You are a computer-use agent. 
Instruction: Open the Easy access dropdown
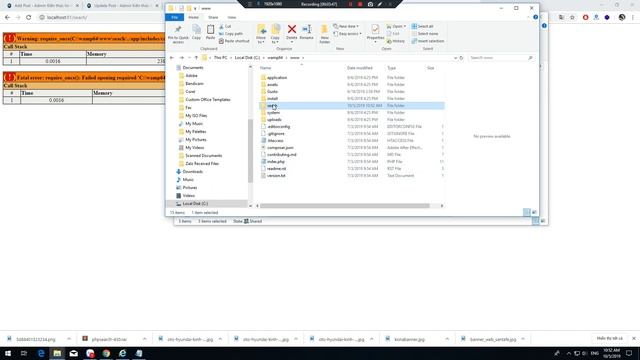347,33
